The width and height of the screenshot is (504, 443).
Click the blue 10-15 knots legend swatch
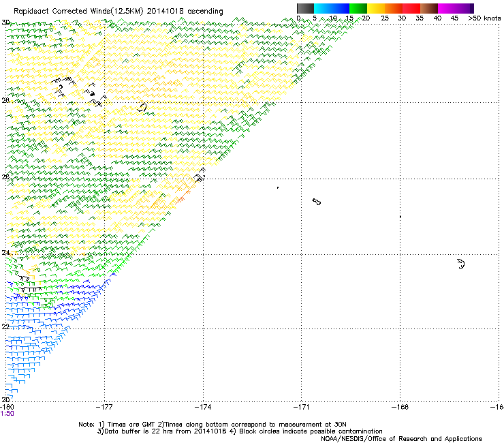341,8
